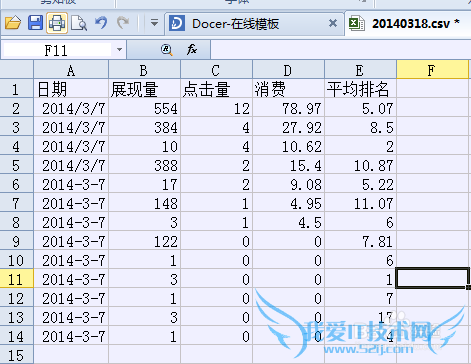
Task: Select cell with value 7.81
Action: [360, 241]
